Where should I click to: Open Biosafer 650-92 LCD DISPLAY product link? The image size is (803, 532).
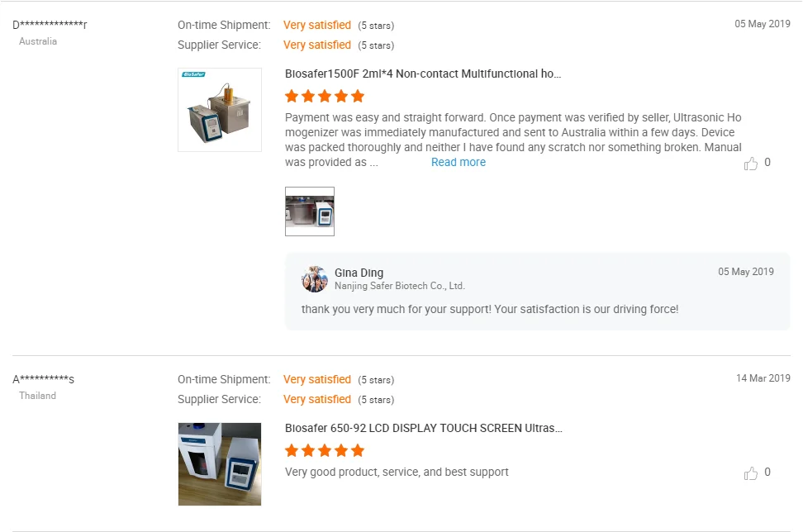tap(424, 428)
